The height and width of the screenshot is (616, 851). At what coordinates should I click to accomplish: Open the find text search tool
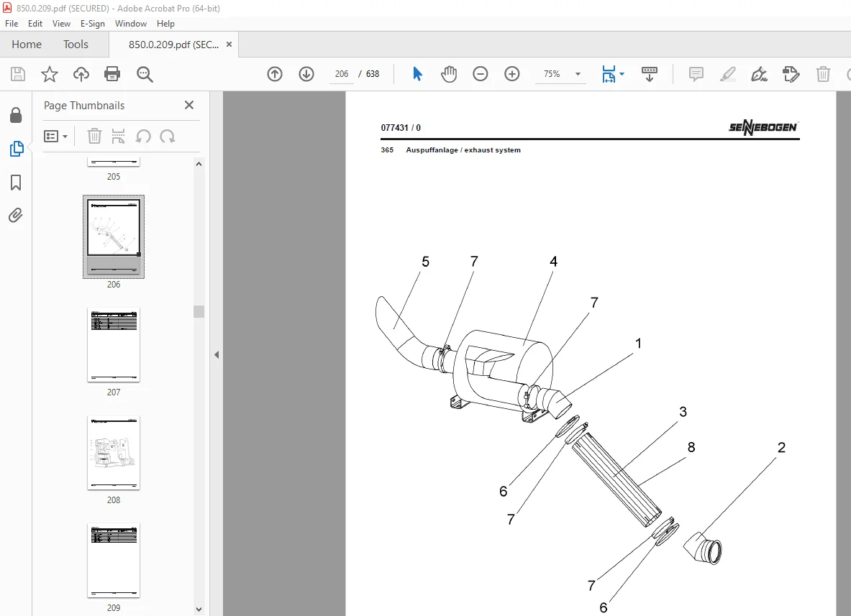[x=145, y=74]
